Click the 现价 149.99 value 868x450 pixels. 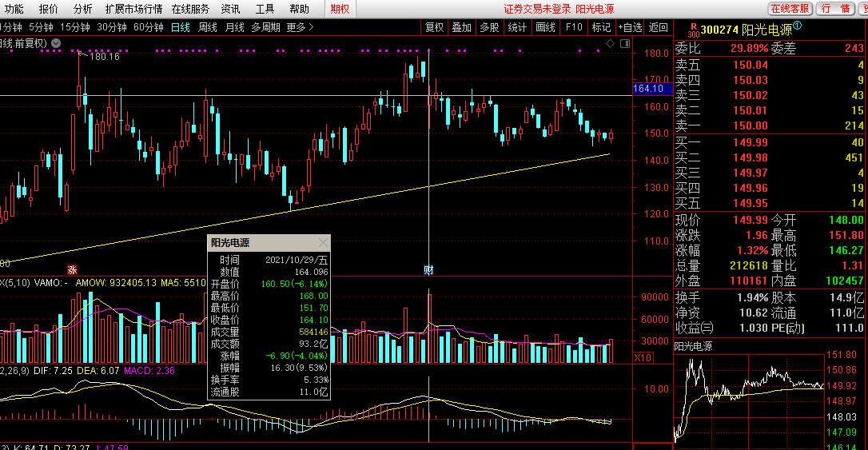pos(750,220)
